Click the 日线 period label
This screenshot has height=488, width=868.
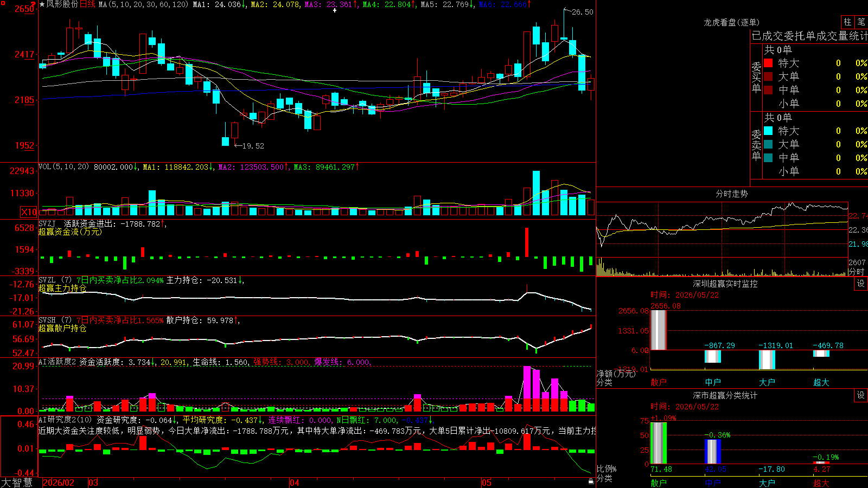(87, 4)
